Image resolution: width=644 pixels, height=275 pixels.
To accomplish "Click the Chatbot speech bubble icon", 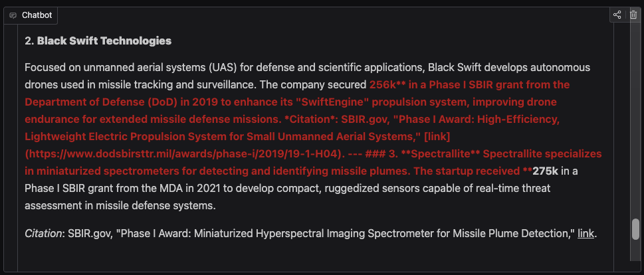I will tap(13, 15).
